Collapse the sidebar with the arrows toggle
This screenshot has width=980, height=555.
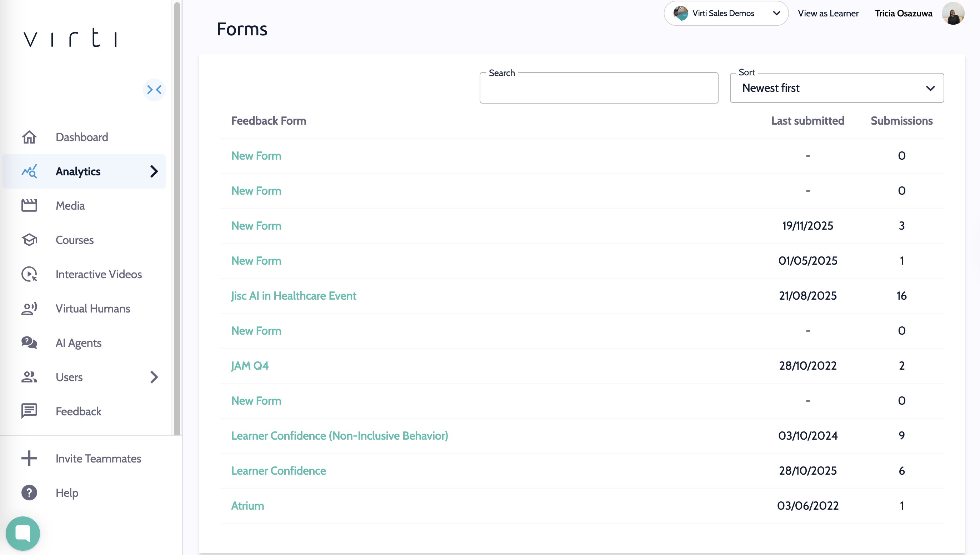click(154, 90)
